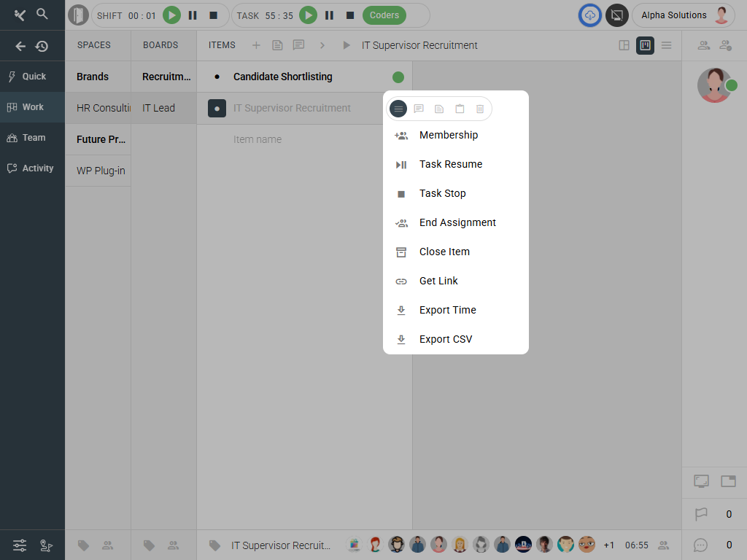The height and width of the screenshot is (560, 747).
Task: Open the cloud sync icon
Action: pyautogui.click(x=590, y=15)
